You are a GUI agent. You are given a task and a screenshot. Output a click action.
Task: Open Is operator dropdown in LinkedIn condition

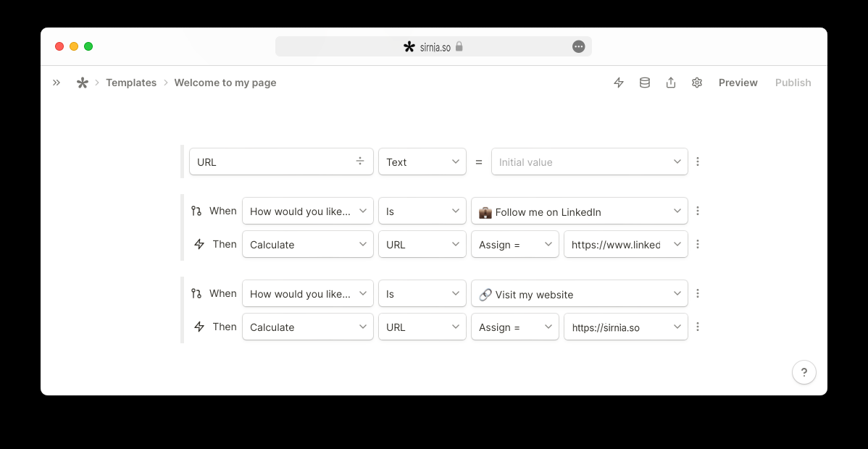[x=422, y=211]
